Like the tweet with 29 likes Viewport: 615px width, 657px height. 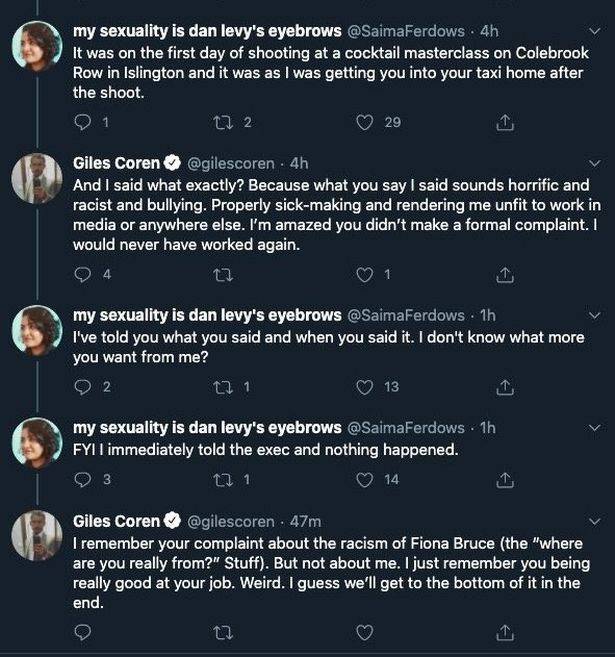[x=364, y=122]
